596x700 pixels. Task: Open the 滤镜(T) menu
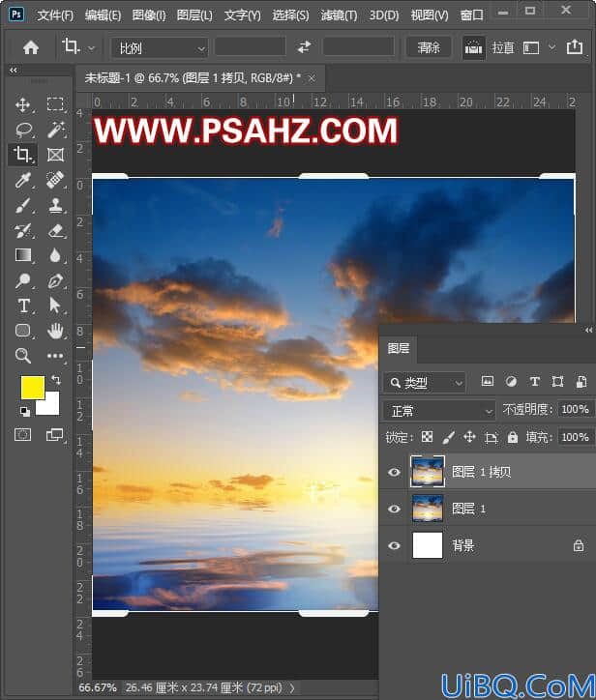(x=339, y=15)
